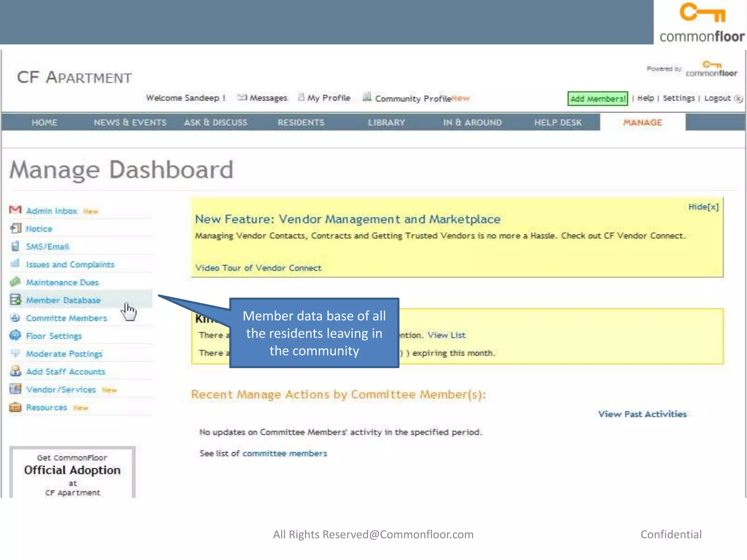Screen dimensions: 747x560
Task: Click the Admin Inbox mail icon
Action: pos(15,210)
